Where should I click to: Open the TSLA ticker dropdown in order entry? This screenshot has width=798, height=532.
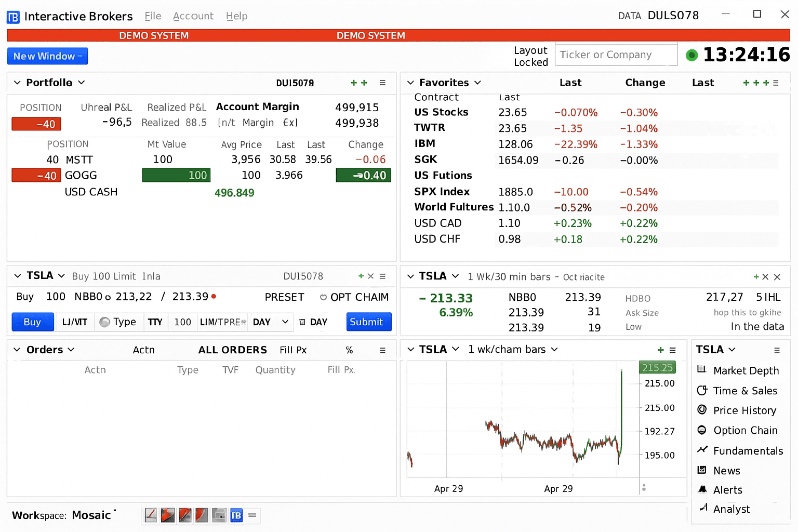(x=61, y=276)
